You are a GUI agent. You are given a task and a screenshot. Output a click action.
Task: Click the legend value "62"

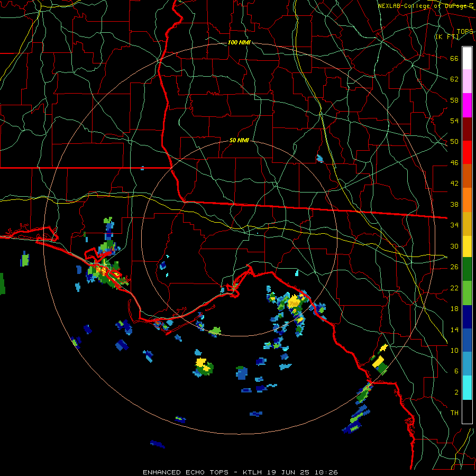[454, 79]
